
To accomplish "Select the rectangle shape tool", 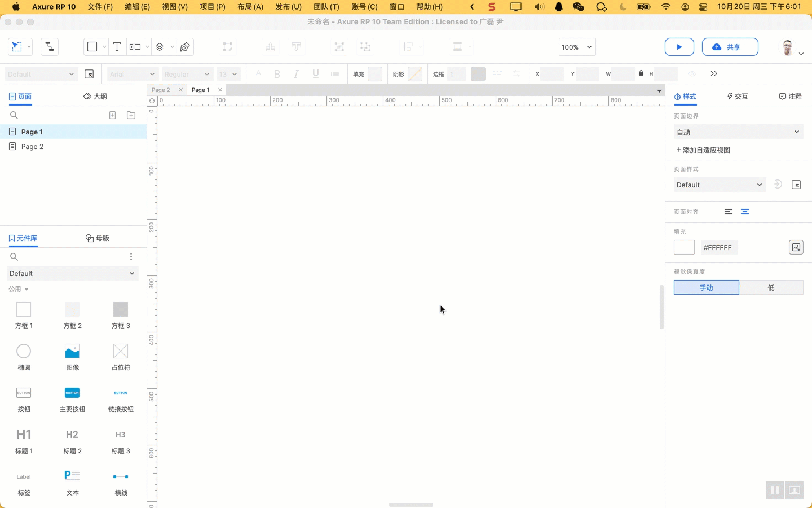I will pyautogui.click(x=92, y=47).
